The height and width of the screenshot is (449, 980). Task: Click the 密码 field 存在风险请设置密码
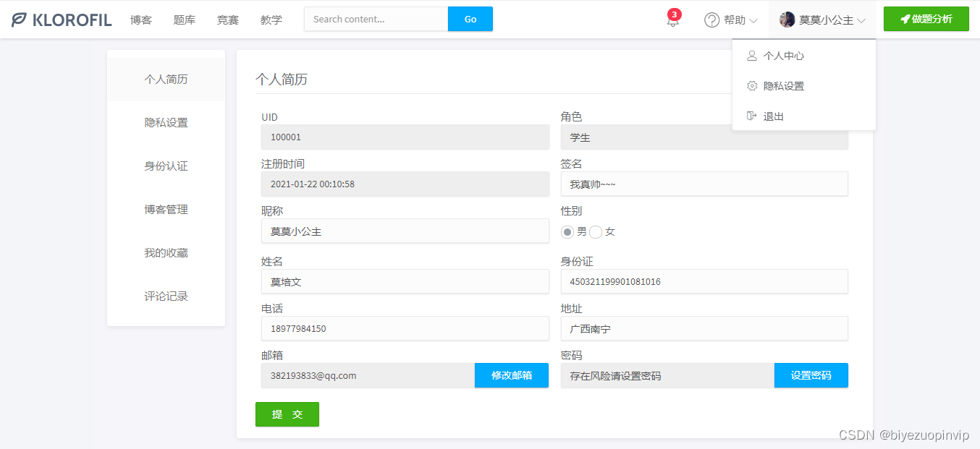(x=667, y=375)
